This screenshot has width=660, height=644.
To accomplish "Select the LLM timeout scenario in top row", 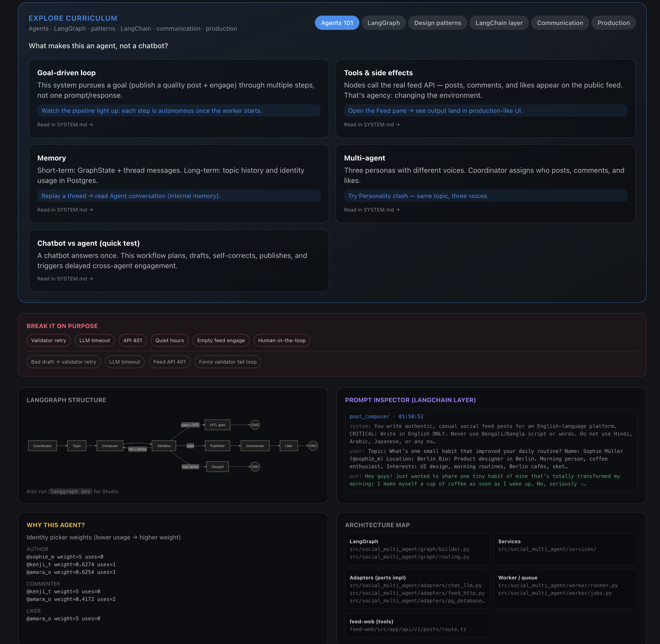I will coord(95,340).
